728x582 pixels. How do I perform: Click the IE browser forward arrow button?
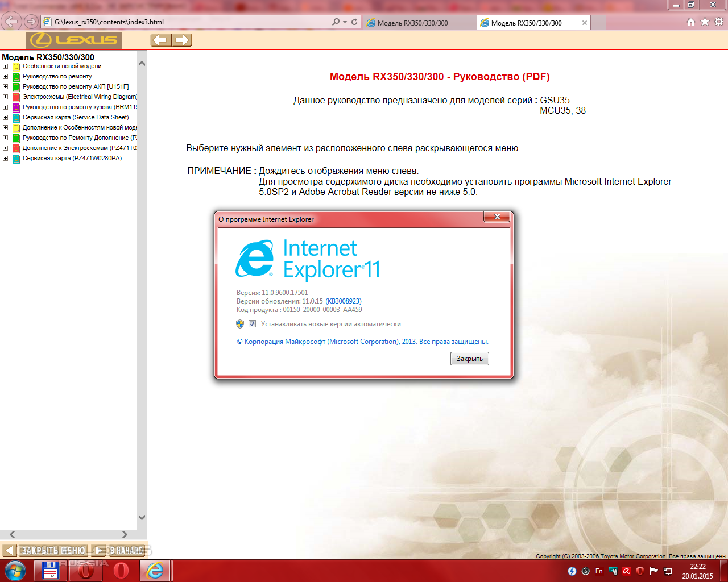click(32, 22)
